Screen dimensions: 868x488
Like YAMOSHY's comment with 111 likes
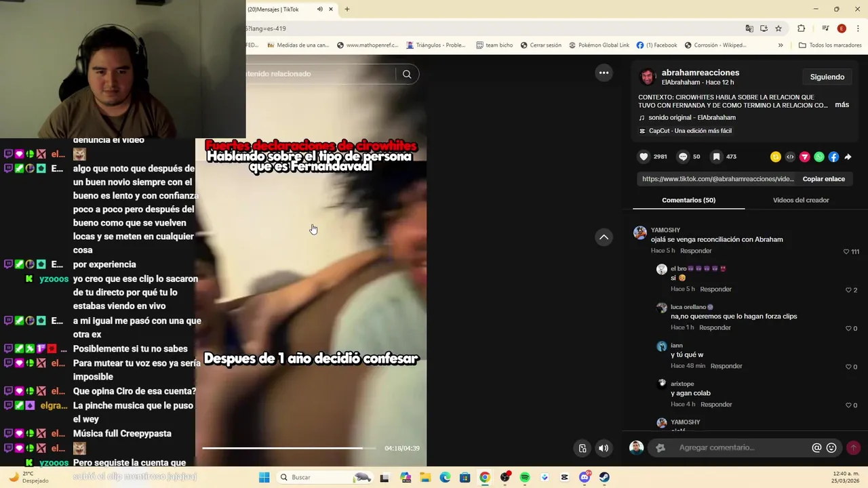click(x=846, y=251)
